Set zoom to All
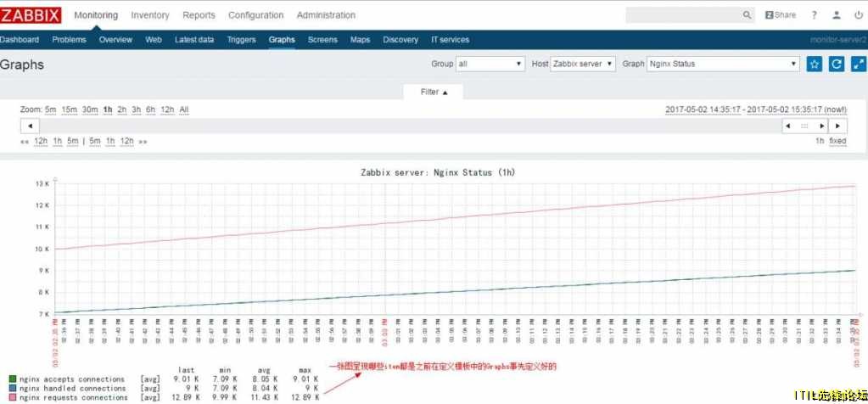The width and height of the screenshot is (868, 404). [x=184, y=109]
